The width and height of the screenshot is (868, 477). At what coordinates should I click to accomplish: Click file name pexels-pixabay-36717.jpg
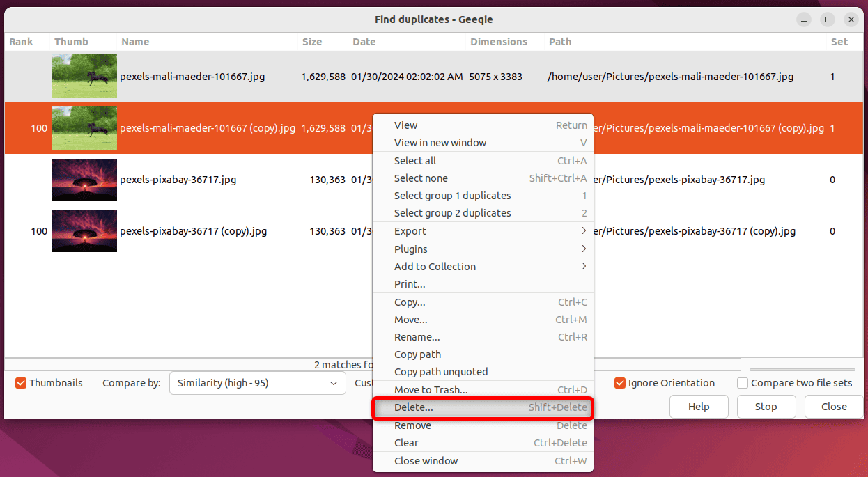[x=178, y=180]
